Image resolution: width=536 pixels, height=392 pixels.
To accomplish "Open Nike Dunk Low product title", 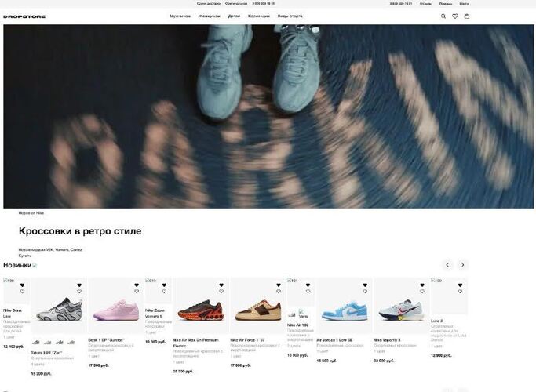I will (x=13, y=314).
